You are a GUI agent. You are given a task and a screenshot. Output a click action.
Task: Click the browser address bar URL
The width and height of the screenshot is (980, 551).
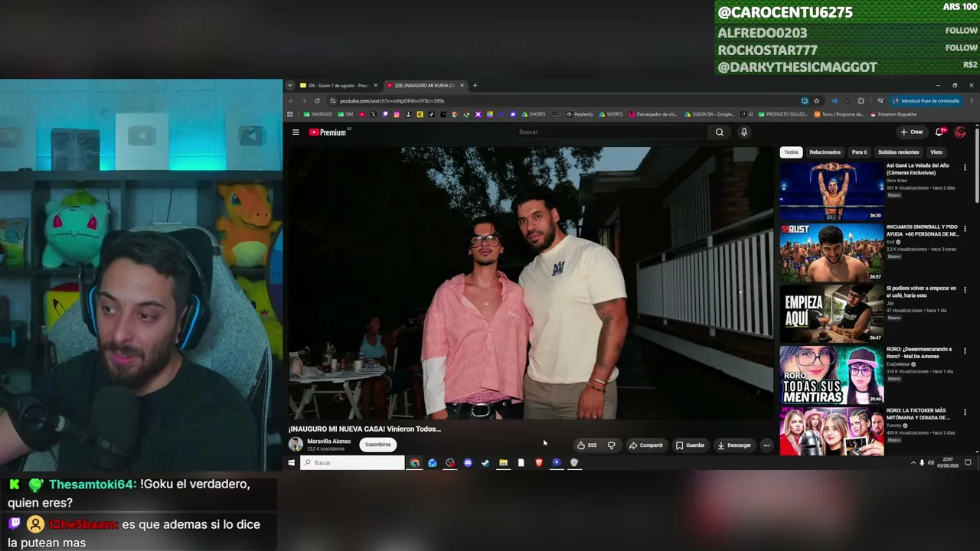392,101
